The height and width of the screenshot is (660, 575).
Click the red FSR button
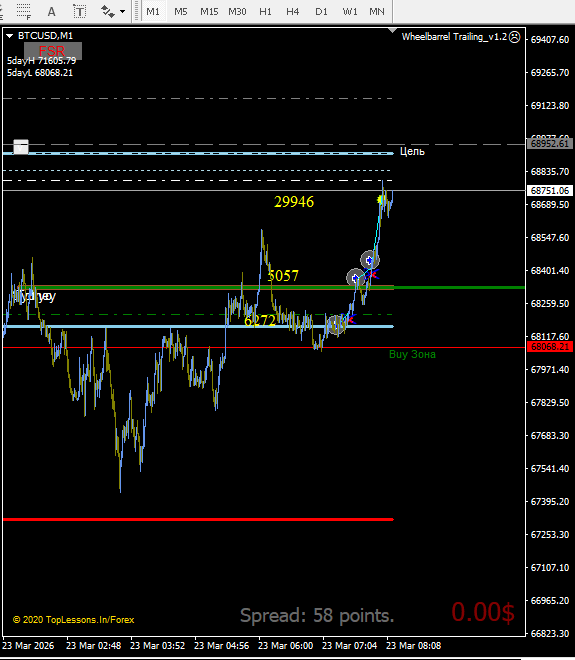pos(53,51)
